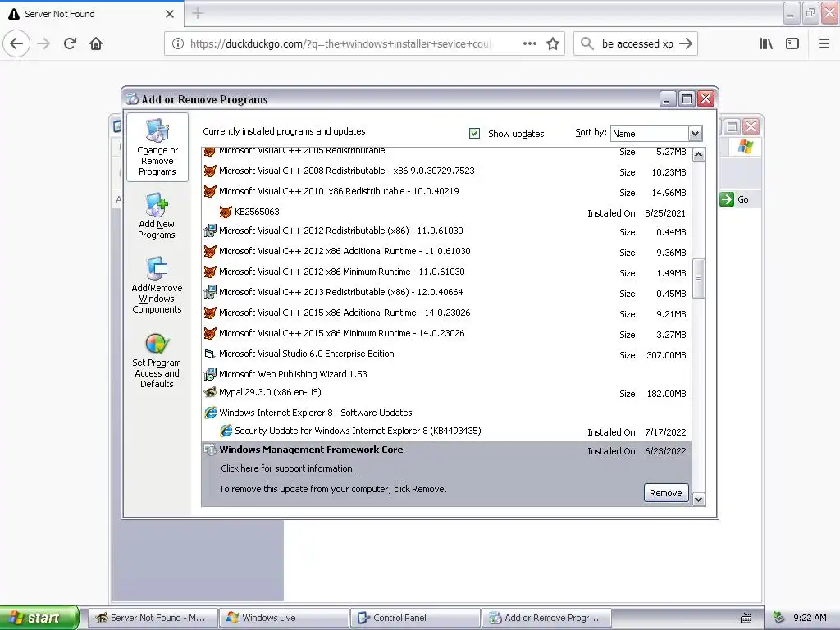Select Microsoft Web Publishing Wizard 1.53 entry
This screenshot has height=630, width=840.
[447, 374]
